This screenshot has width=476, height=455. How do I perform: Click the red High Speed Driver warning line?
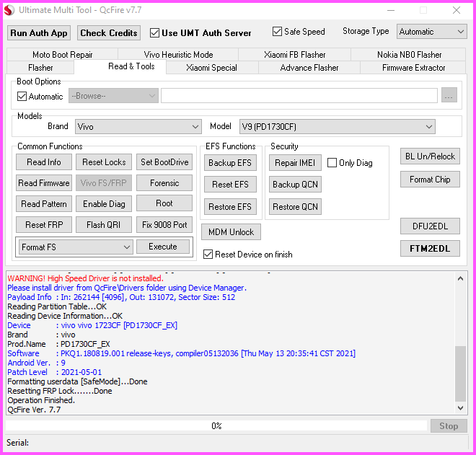[86, 278]
